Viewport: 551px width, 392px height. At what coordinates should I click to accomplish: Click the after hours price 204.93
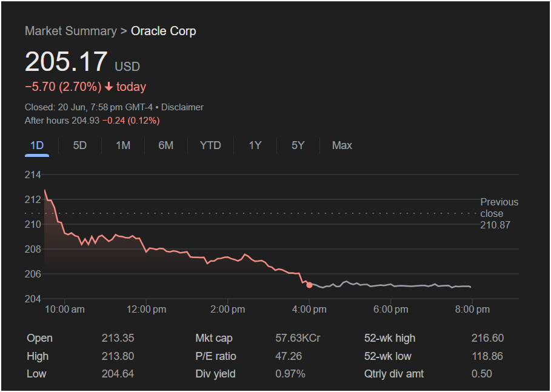click(85, 121)
